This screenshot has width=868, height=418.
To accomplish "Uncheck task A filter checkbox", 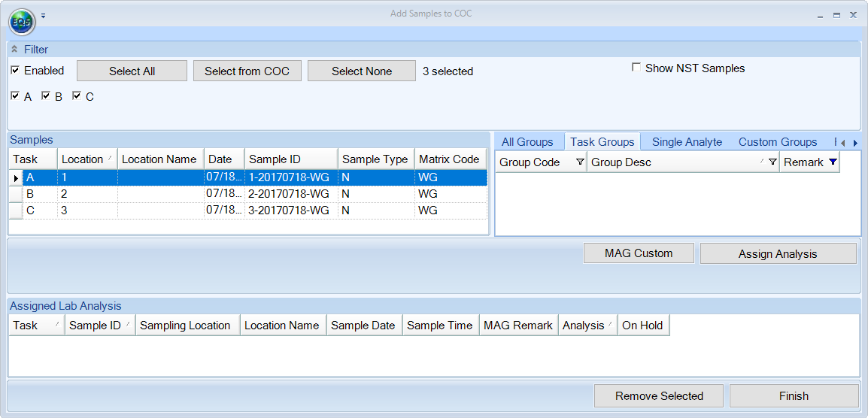I will [16, 96].
